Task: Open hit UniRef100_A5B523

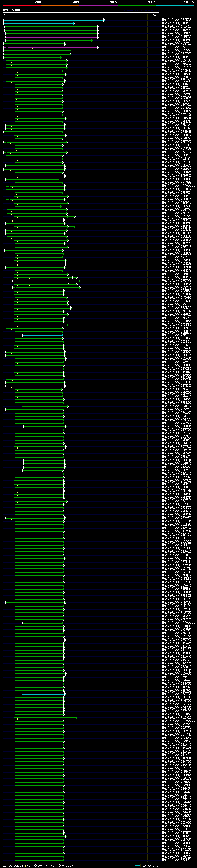Action: (x=177, y=274)
